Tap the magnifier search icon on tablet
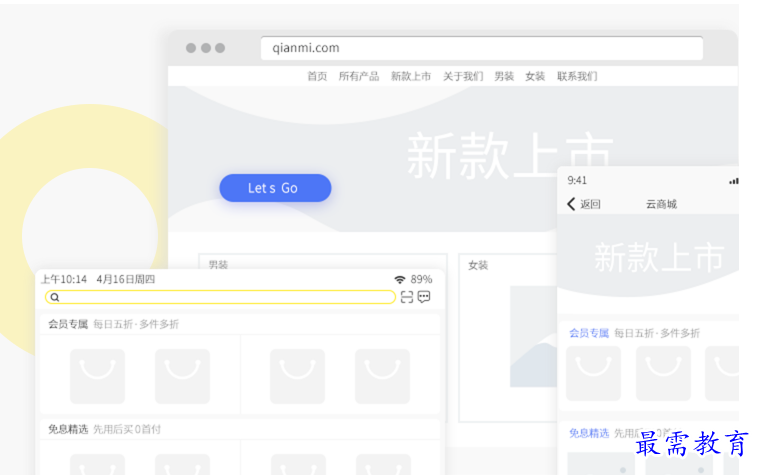Image resolution: width=757 pixels, height=475 pixels. coord(55,297)
